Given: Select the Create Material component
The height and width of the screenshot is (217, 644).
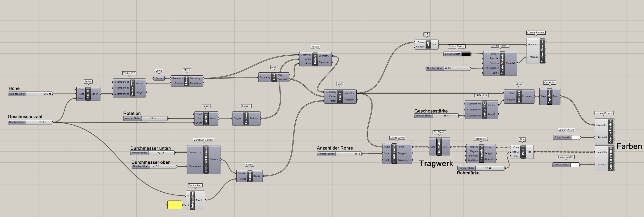Looking at the screenshot, I should click(x=502, y=63).
